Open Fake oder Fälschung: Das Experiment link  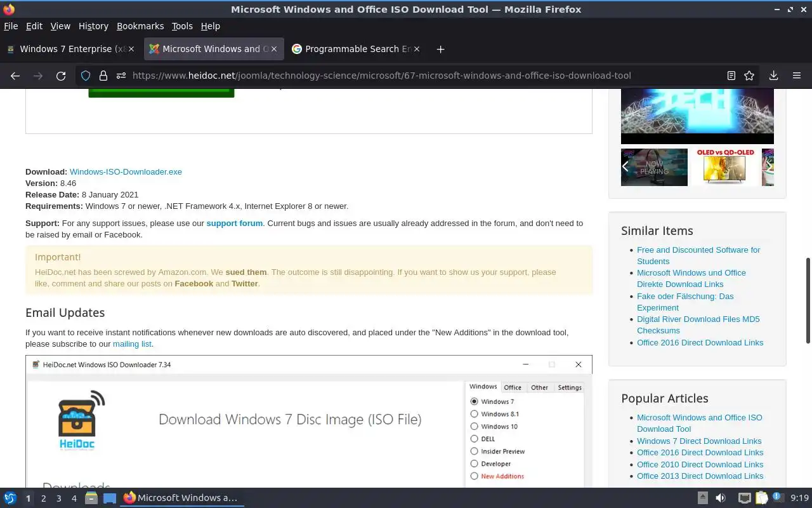point(685,302)
